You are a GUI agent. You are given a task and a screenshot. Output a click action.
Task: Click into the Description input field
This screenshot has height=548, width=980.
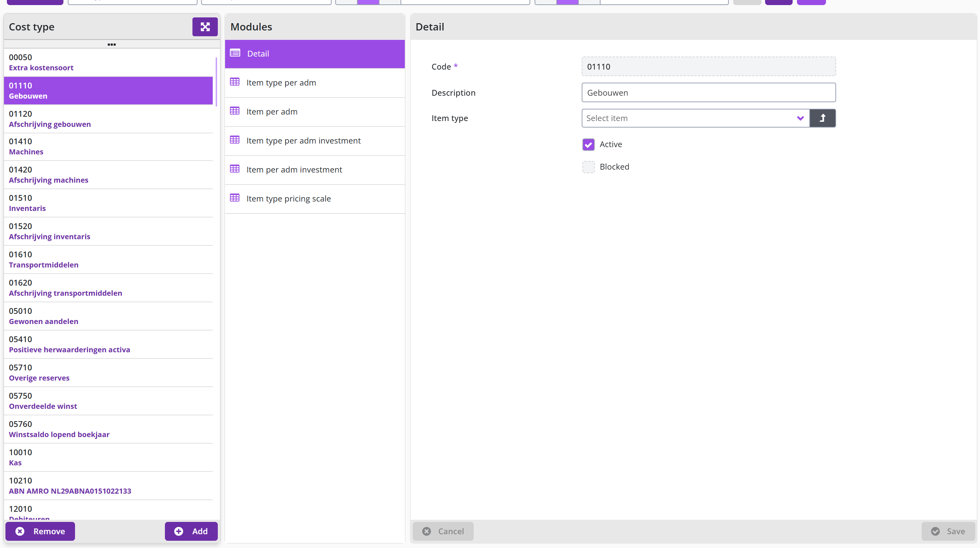(709, 92)
